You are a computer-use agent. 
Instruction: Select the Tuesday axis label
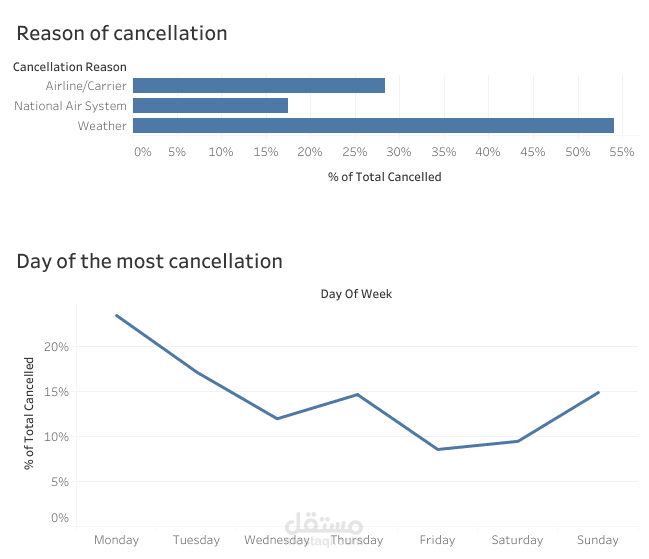[x=196, y=540]
